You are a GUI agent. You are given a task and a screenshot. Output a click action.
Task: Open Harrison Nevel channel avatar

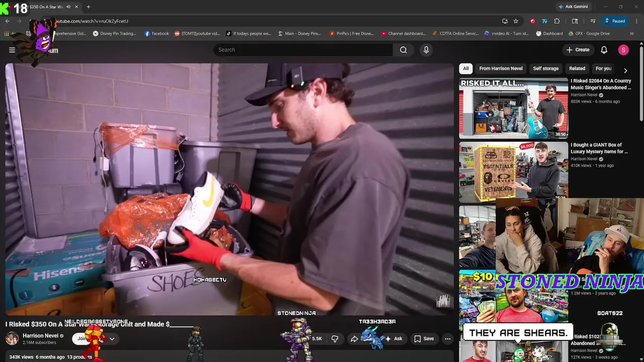(12, 338)
